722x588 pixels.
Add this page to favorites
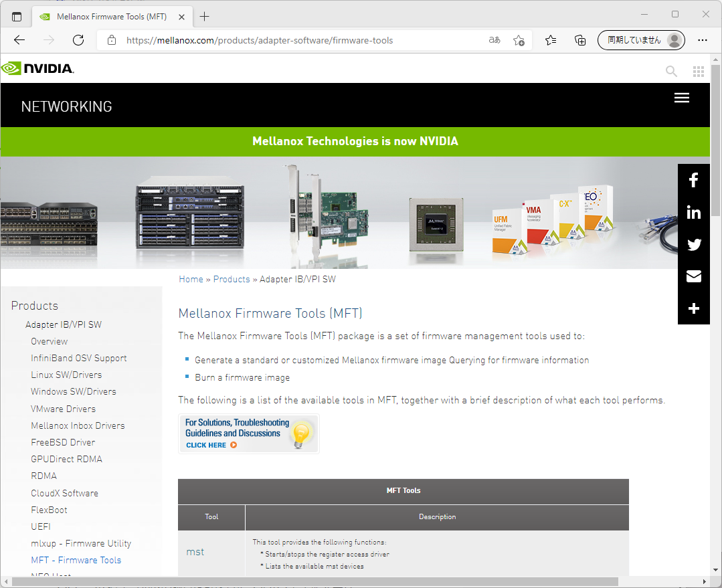(519, 41)
